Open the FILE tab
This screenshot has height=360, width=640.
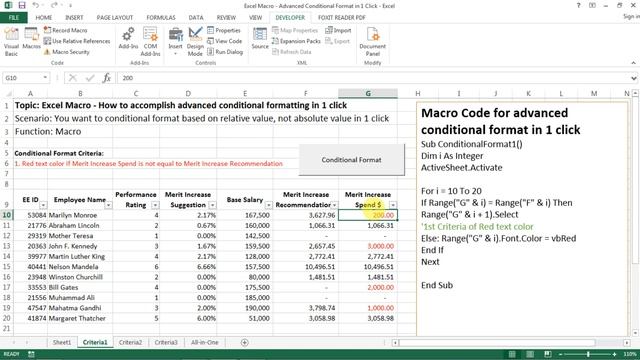point(13,18)
